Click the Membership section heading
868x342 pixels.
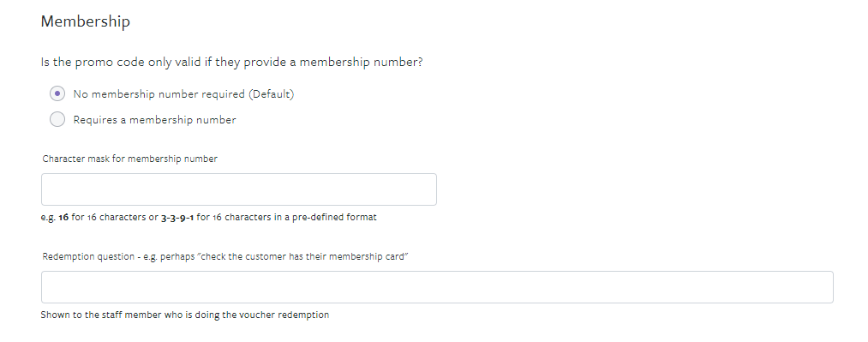pyautogui.click(x=85, y=21)
